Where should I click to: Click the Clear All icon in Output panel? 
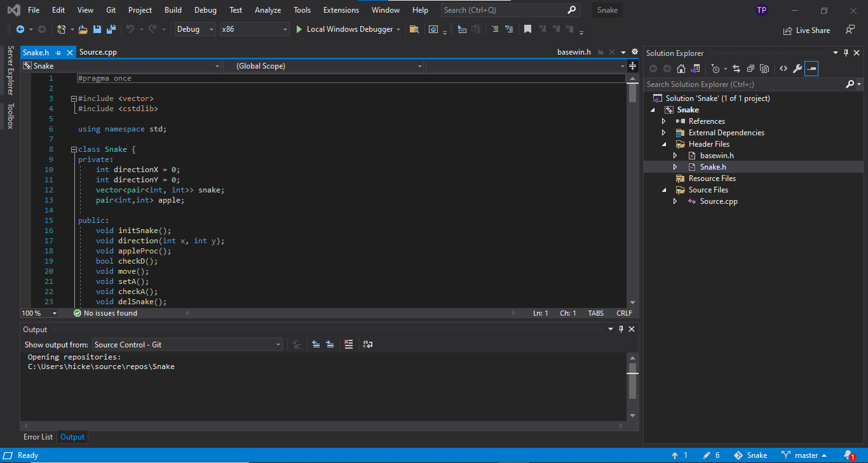(x=348, y=344)
